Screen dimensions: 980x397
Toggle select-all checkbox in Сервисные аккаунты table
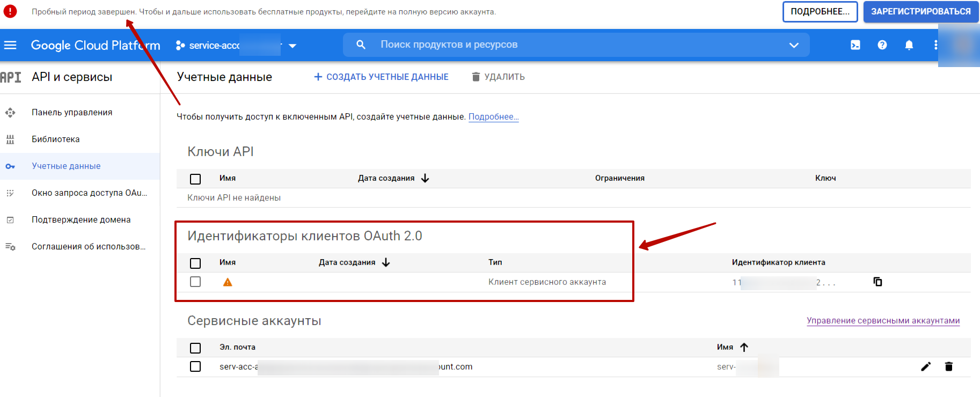tap(195, 348)
